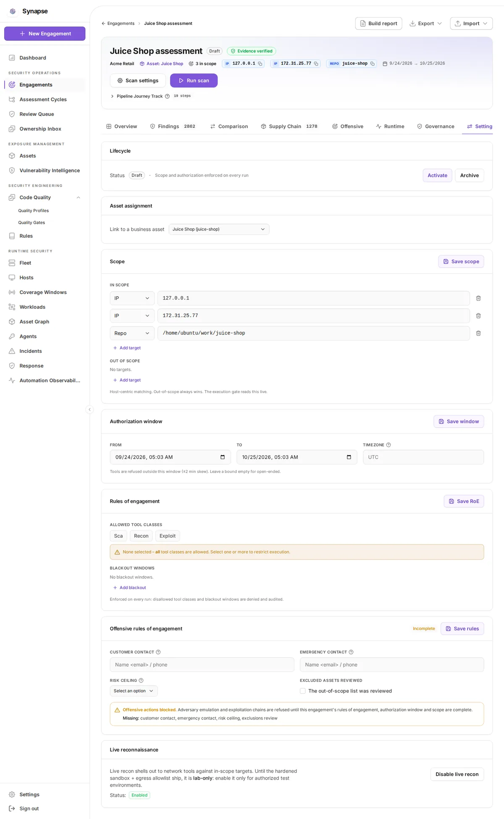
Task: Toggle the Exploit tool class
Action: tap(168, 536)
